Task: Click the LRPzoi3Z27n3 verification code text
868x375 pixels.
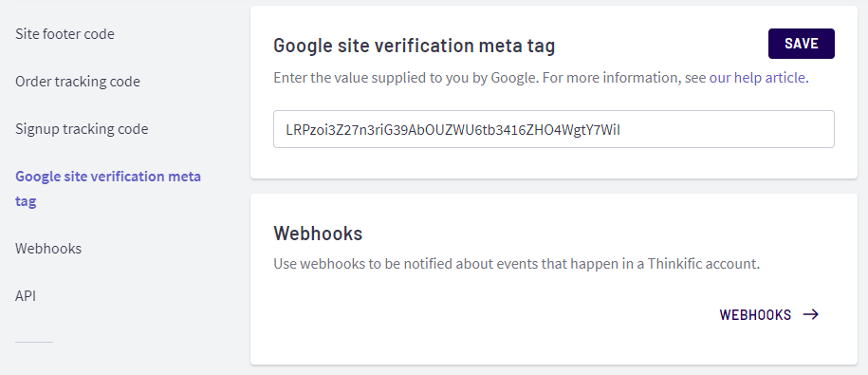Action: pyautogui.click(x=456, y=130)
